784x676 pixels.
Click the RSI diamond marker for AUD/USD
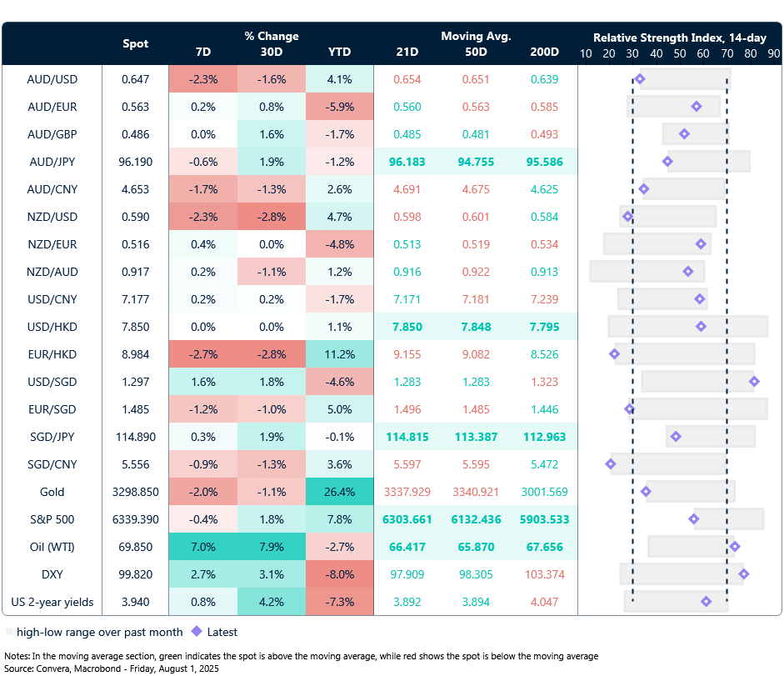point(640,79)
